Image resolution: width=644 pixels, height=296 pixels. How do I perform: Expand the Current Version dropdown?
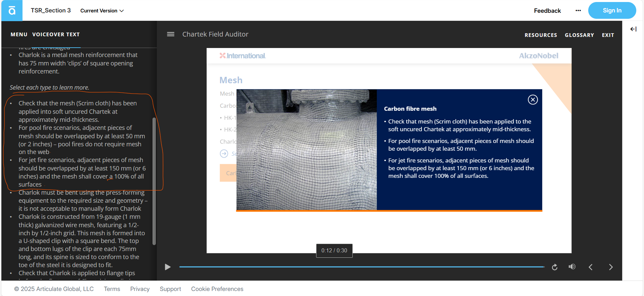(x=102, y=11)
